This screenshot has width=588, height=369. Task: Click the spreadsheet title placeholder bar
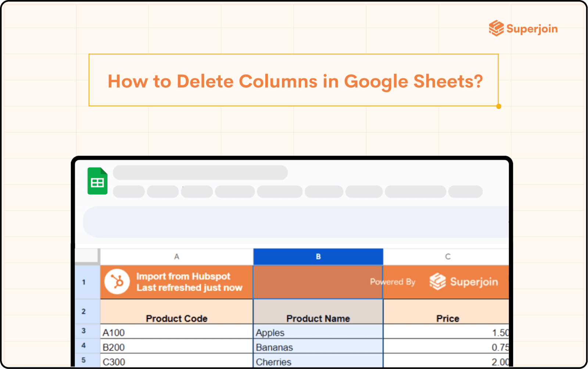tap(200, 172)
